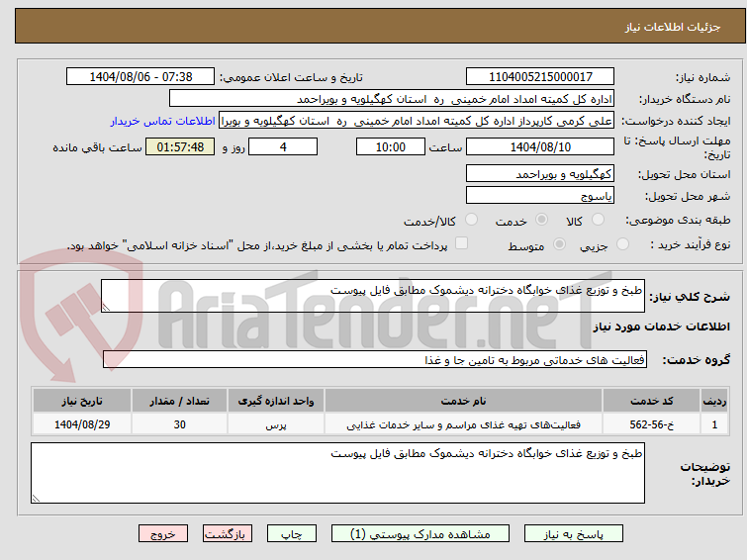Click the 'بازگشت' back button

click(x=228, y=534)
